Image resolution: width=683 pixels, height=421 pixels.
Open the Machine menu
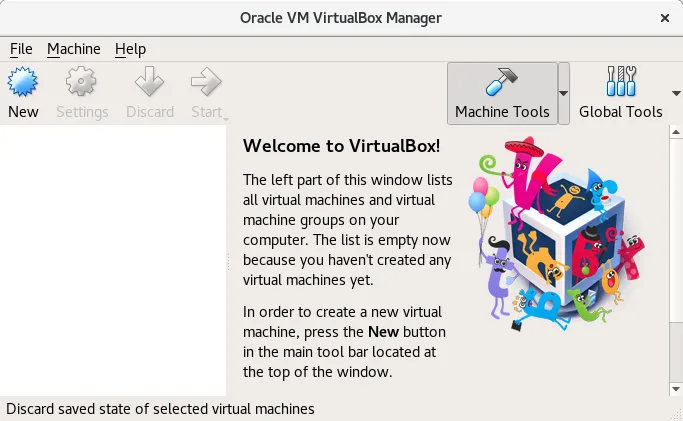click(74, 49)
